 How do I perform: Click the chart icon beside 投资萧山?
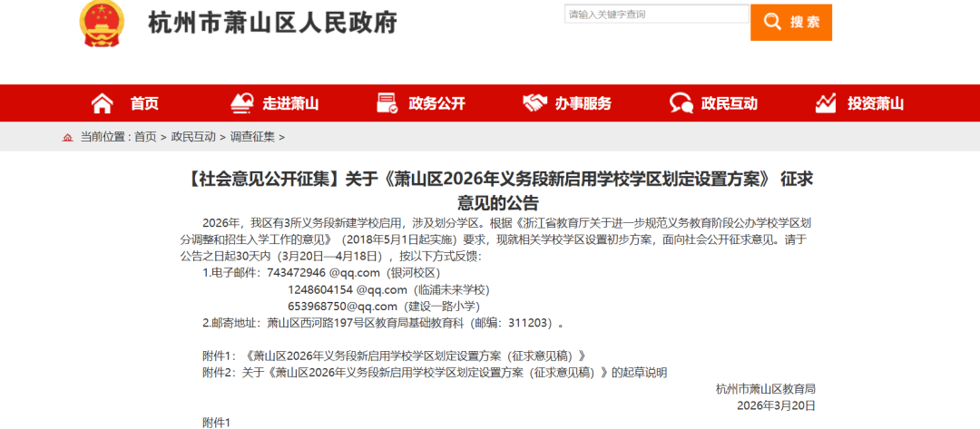[x=827, y=103]
